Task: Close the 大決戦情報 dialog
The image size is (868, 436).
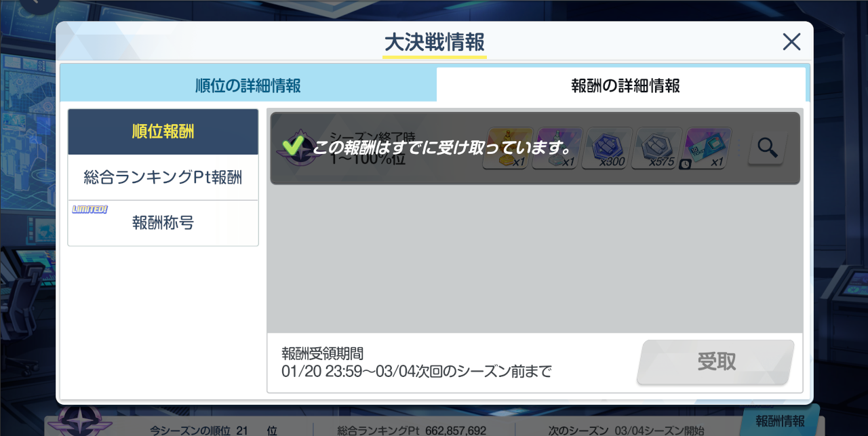Action: click(x=791, y=42)
